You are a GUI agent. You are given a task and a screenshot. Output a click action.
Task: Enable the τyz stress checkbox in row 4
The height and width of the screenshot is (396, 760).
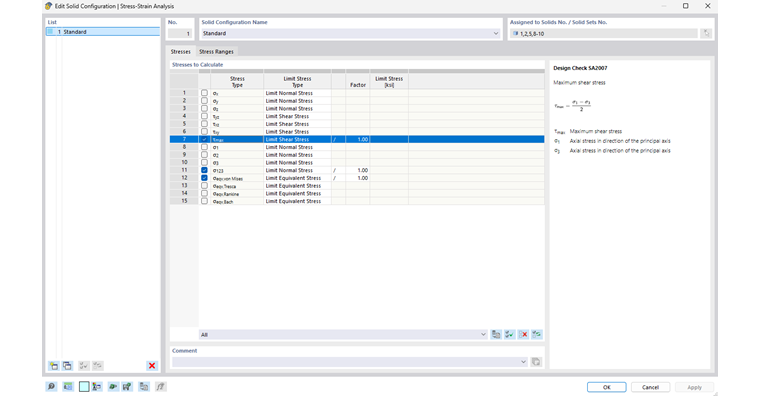click(x=204, y=116)
